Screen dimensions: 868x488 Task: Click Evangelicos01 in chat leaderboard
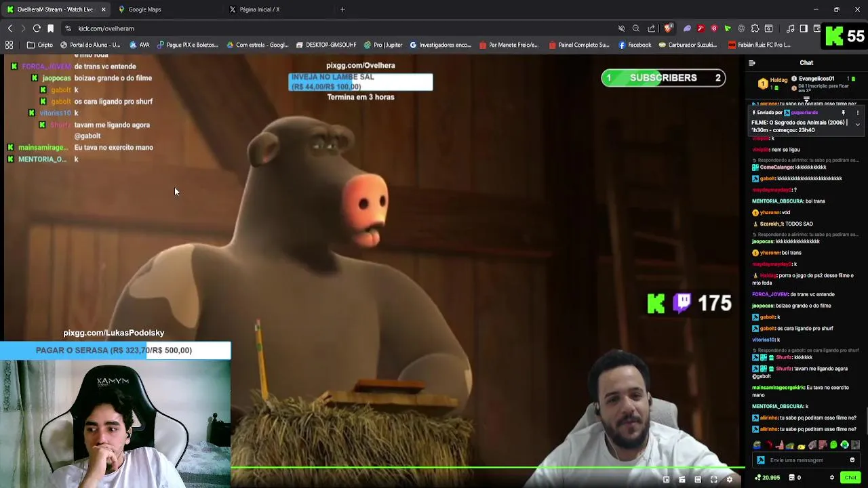click(x=816, y=79)
